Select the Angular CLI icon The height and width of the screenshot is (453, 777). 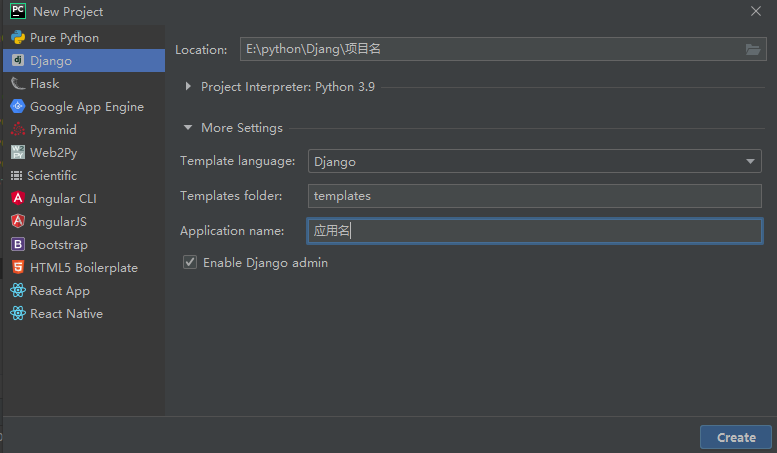(18, 199)
